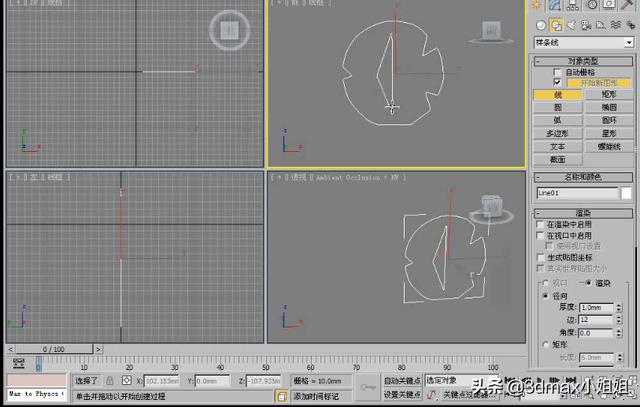Click the MAXScript listener pink field
Image resolution: width=640 pixels, height=407 pixels.
(x=36, y=380)
